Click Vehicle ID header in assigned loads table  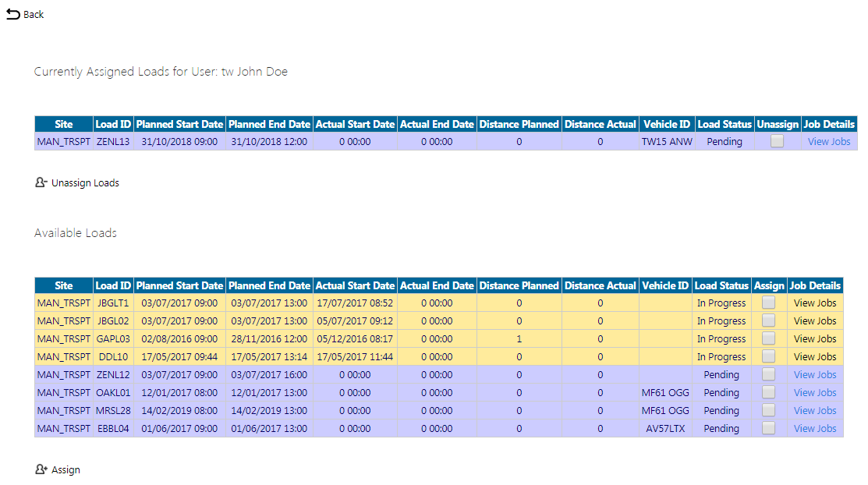(667, 125)
